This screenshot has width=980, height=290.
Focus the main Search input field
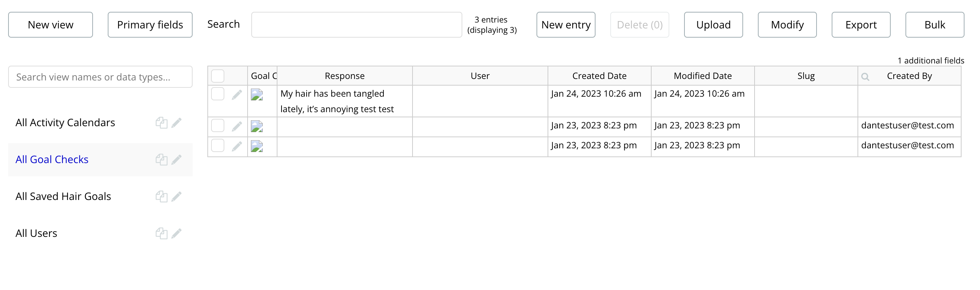356,25
